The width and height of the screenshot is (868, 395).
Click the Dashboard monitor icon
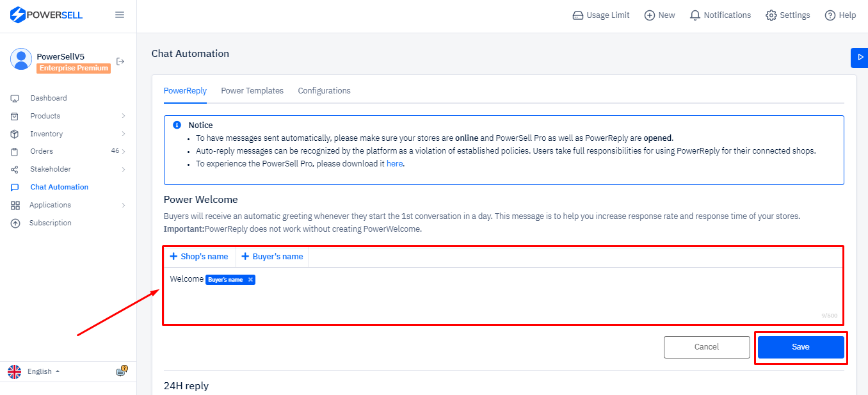pyautogui.click(x=15, y=99)
